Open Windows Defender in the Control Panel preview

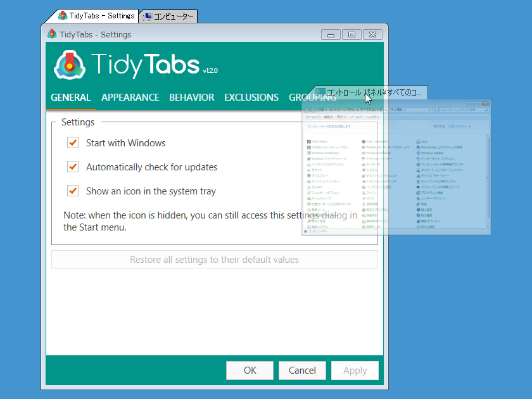pyautogui.click(x=376, y=153)
